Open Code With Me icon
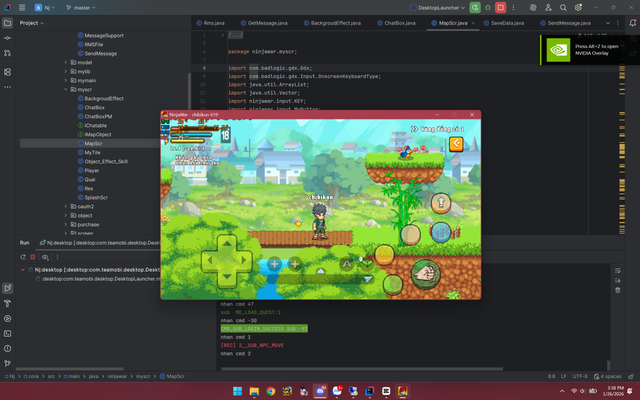640x400 pixels. pos(548,7)
